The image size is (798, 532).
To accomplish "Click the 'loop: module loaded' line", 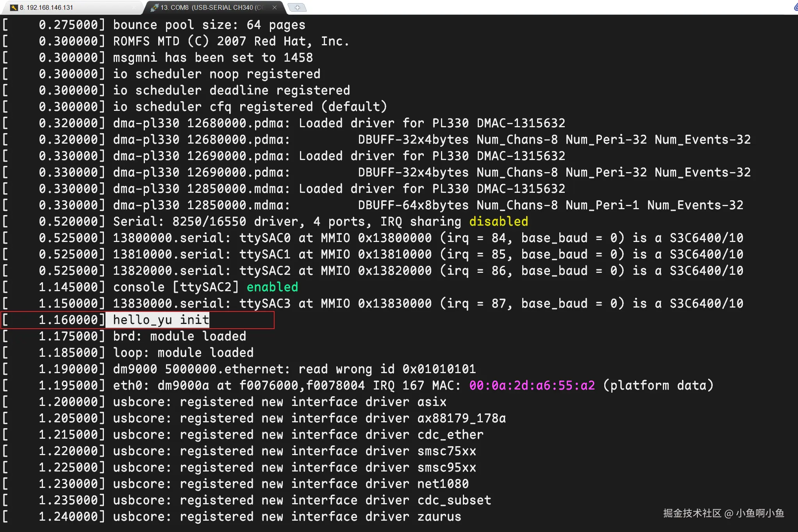I will tap(183, 353).
